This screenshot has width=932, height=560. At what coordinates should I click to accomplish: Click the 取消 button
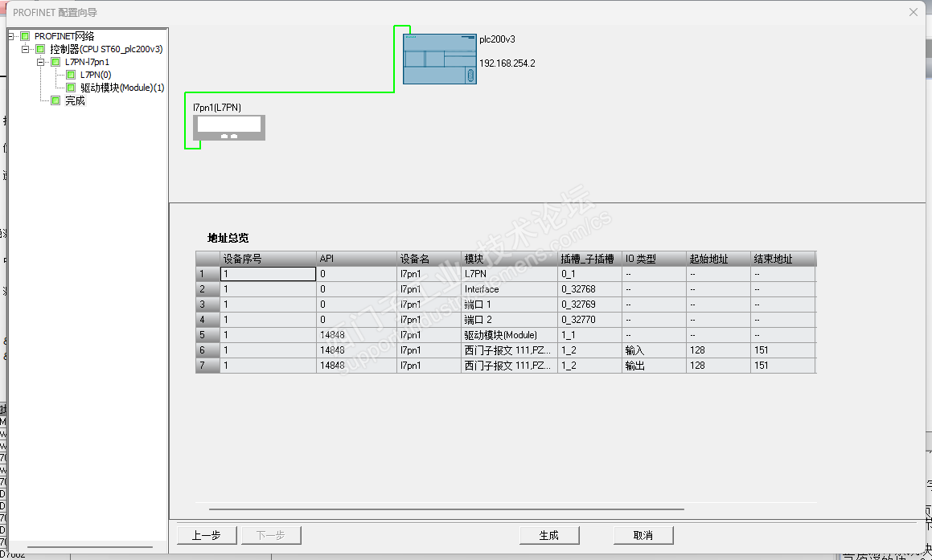tap(643, 535)
